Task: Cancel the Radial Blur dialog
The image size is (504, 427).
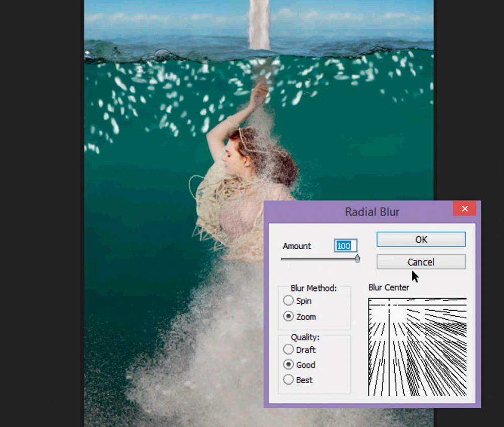Action: [x=421, y=262]
